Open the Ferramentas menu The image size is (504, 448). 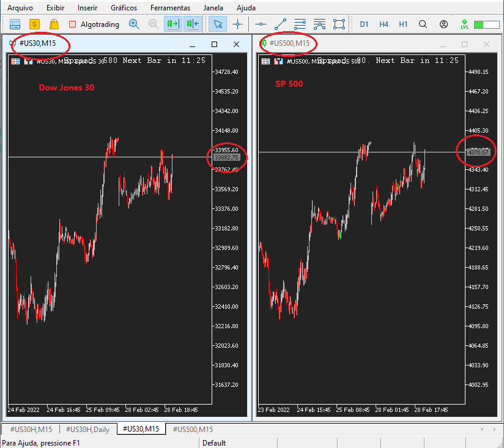(170, 8)
